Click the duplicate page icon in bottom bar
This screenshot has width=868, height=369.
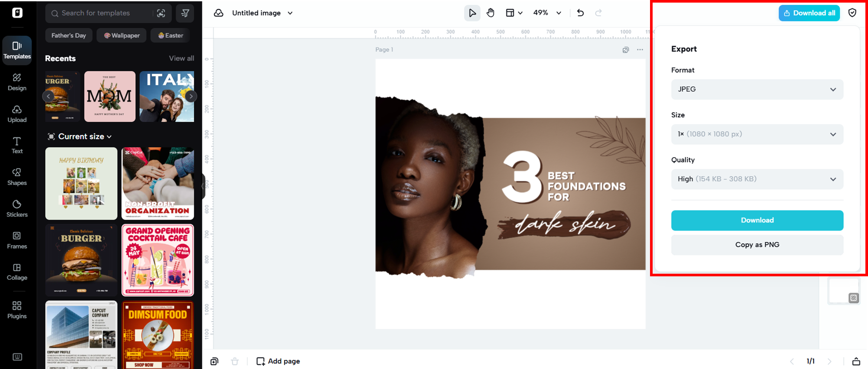point(215,361)
